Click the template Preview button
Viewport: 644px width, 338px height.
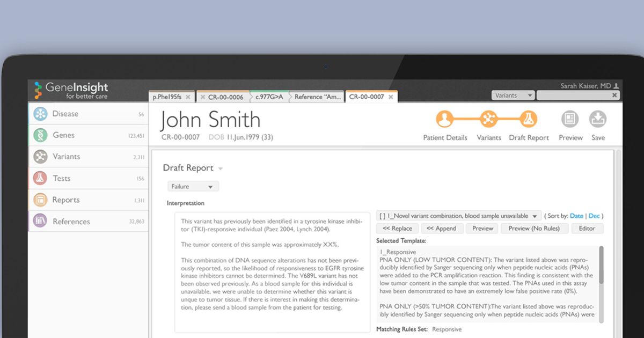tap(482, 228)
